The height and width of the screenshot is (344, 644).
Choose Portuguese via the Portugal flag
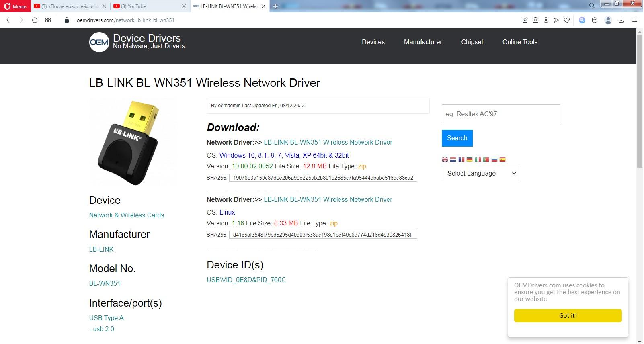click(486, 159)
